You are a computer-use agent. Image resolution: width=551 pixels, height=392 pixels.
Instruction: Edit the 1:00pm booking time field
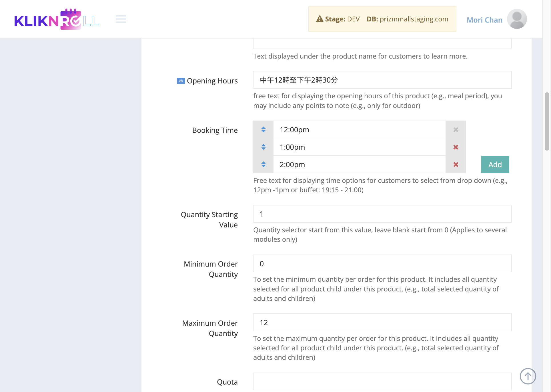pyautogui.click(x=360, y=147)
